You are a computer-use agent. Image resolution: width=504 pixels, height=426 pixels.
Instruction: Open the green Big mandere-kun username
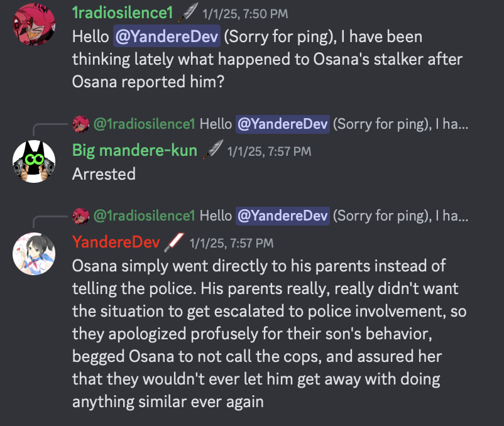[135, 151]
